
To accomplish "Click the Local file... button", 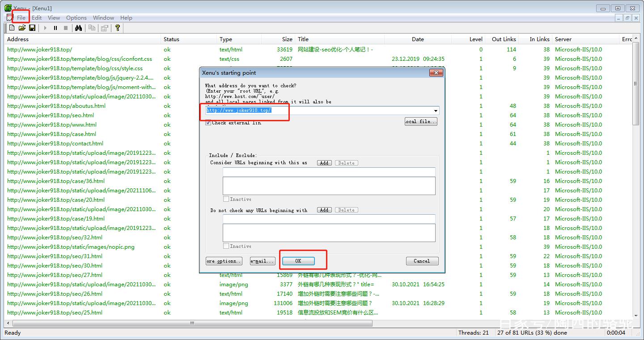I will [x=421, y=121].
